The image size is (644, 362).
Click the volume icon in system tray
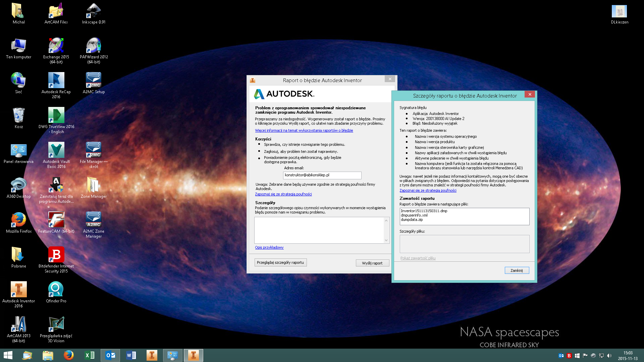pyautogui.click(x=609, y=356)
